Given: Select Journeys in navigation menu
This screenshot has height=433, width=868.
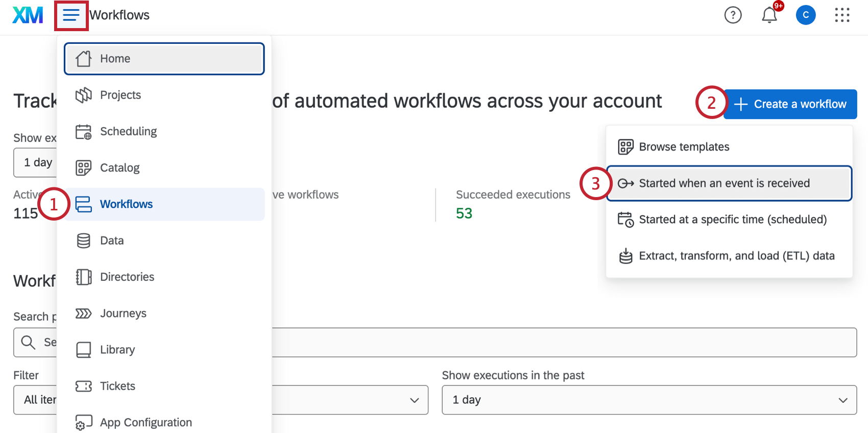Looking at the screenshot, I should coord(123,313).
